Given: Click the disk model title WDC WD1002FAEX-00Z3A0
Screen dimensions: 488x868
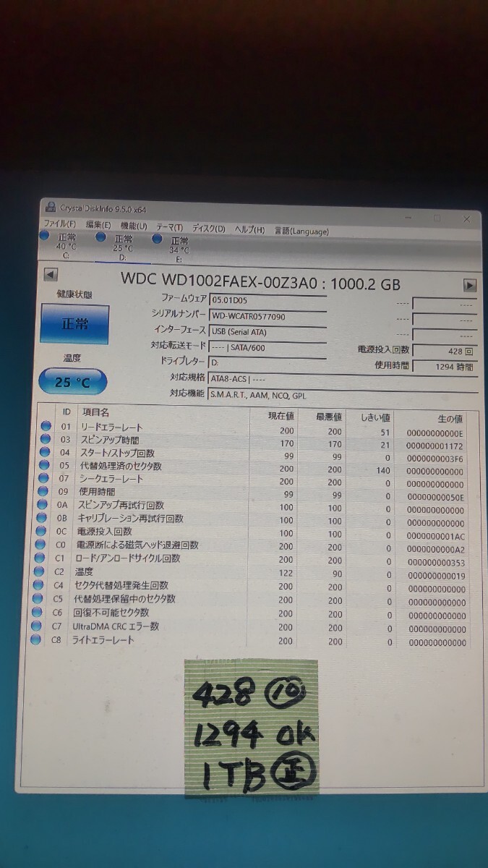Looking at the screenshot, I should click(x=218, y=279).
